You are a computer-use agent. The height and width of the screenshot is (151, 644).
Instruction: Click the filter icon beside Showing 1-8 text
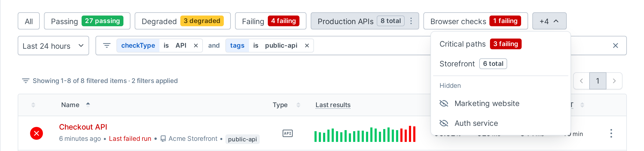click(25, 81)
